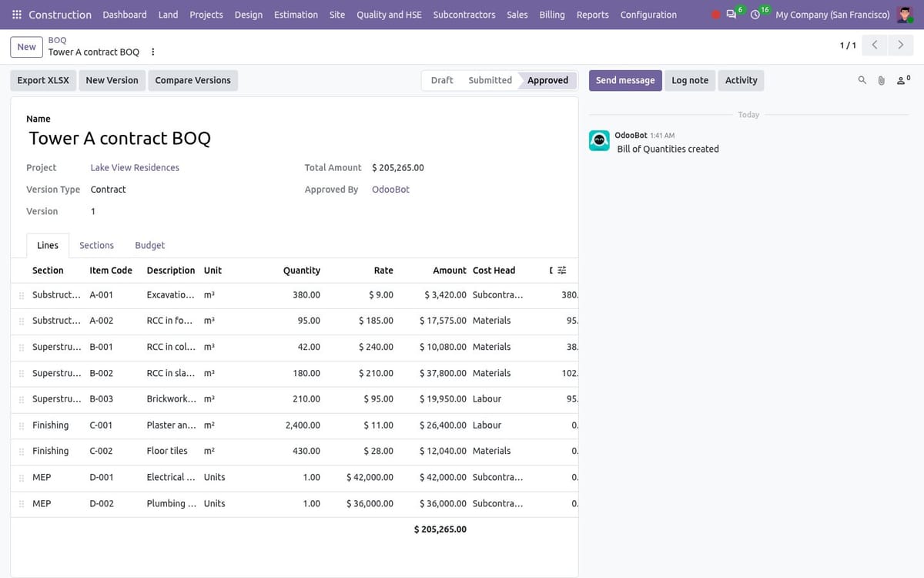Switch to the Budget tab
924x578 pixels.
pyautogui.click(x=149, y=245)
